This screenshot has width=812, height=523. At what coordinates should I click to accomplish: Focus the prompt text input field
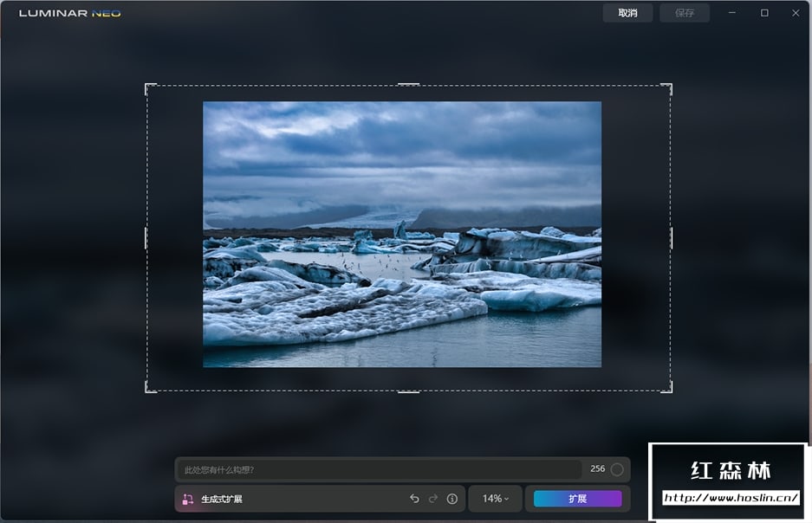[380, 469]
